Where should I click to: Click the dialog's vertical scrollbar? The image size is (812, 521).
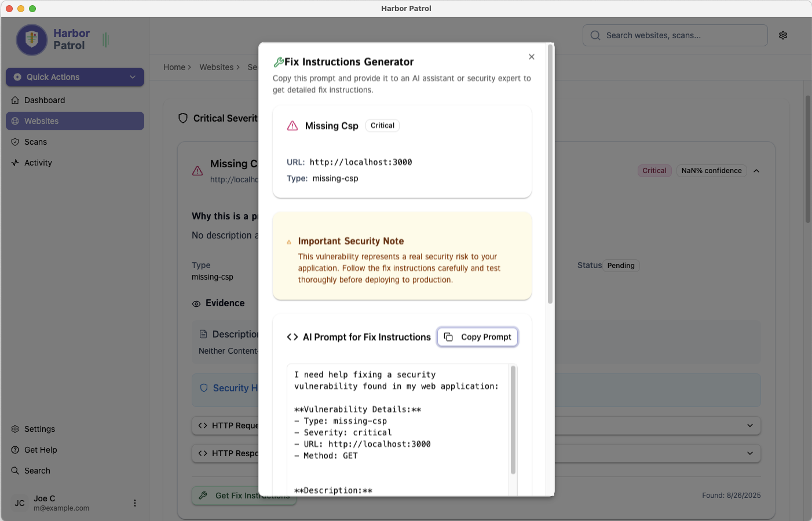tap(550, 174)
